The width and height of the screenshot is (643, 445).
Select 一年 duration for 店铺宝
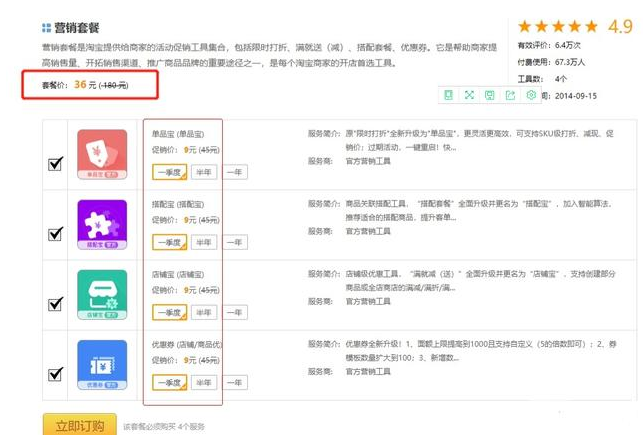[235, 313]
